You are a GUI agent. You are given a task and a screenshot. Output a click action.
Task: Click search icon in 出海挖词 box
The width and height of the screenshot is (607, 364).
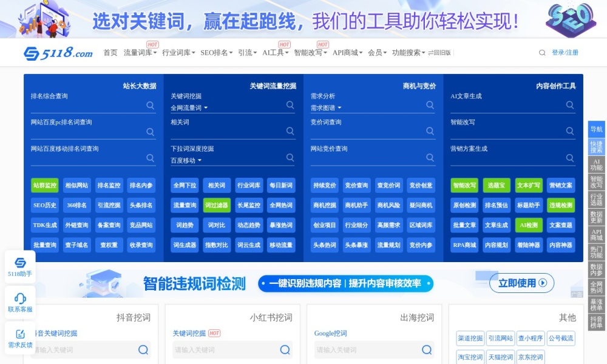click(x=427, y=349)
